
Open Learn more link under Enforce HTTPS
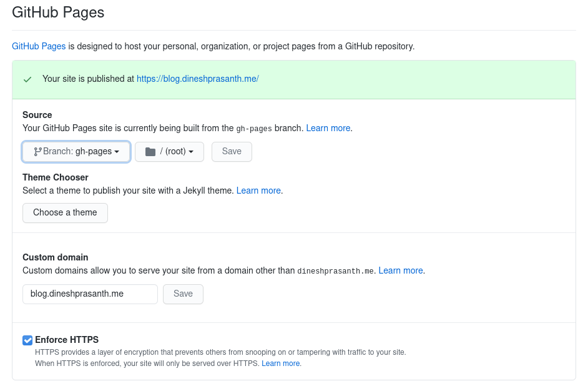tap(281, 363)
